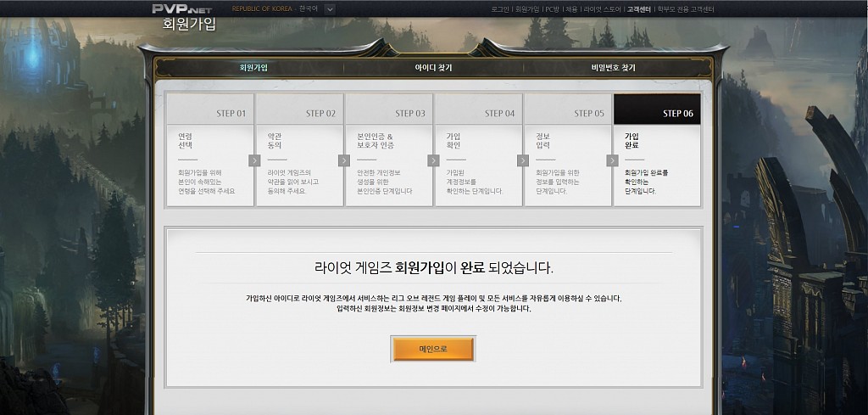Open the 비밀번호 찾기 tab
The height and width of the screenshot is (415, 868).
tap(613, 68)
